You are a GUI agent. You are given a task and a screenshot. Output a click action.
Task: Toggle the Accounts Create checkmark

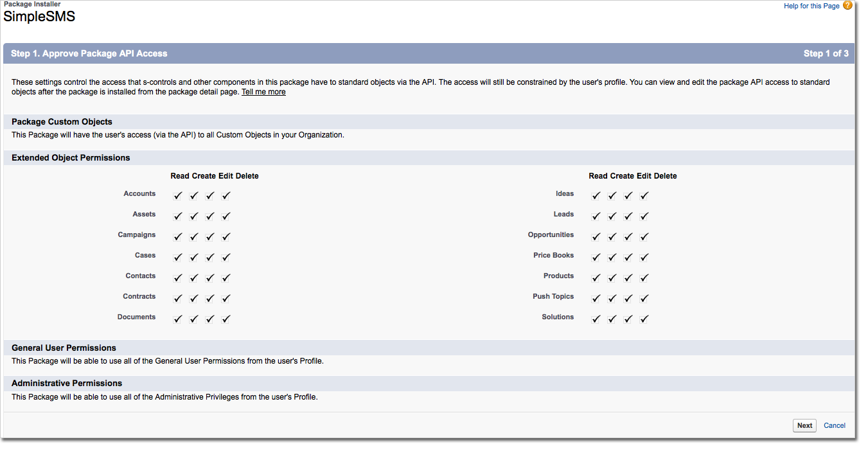click(x=194, y=195)
